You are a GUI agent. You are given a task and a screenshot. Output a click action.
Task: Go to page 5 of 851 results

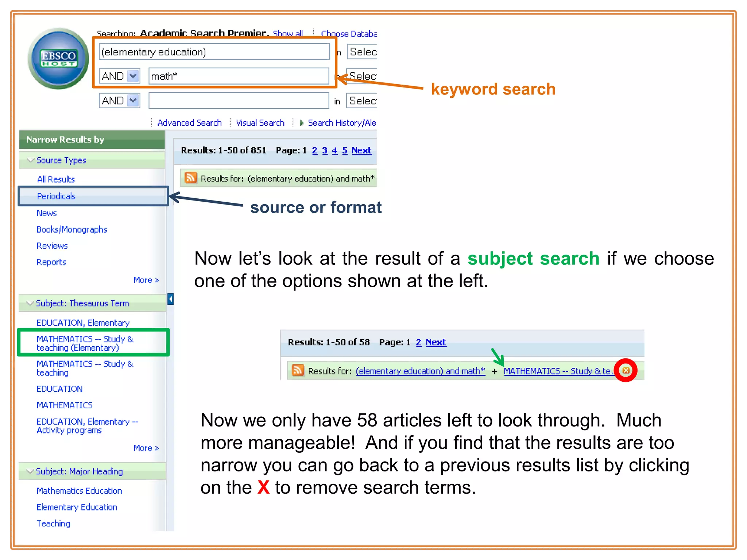345,150
